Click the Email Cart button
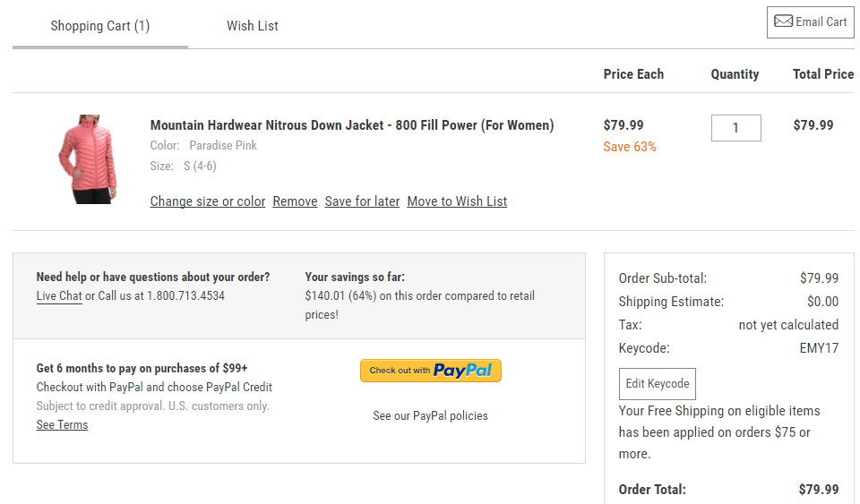The height and width of the screenshot is (504, 860). (x=810, y=21)
